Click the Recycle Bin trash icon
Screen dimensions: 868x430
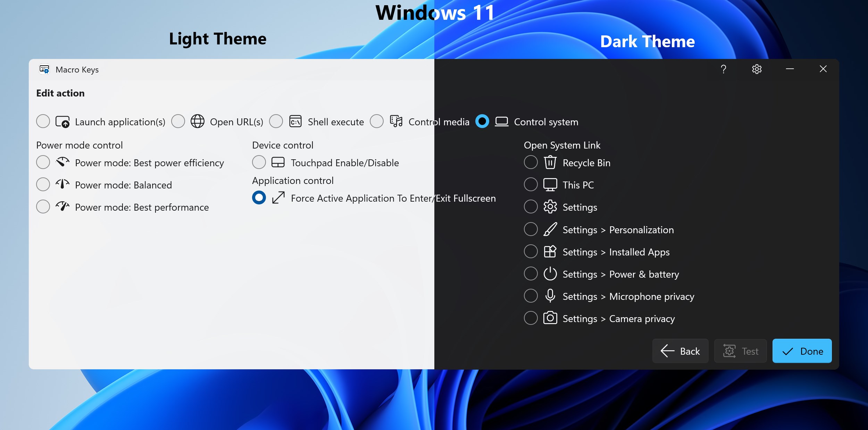pos(550,162)
